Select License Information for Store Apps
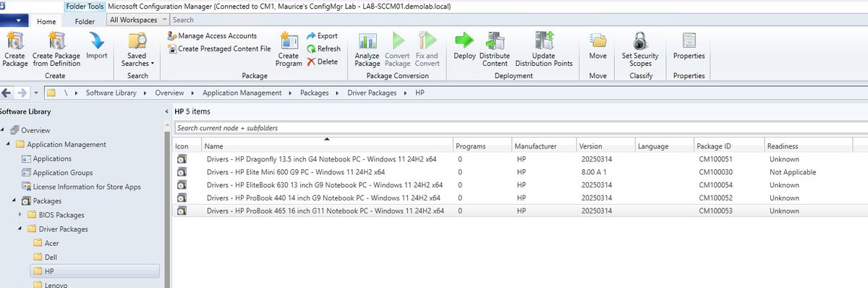Viewport: 868px width, 288px height. pos(86,187)
